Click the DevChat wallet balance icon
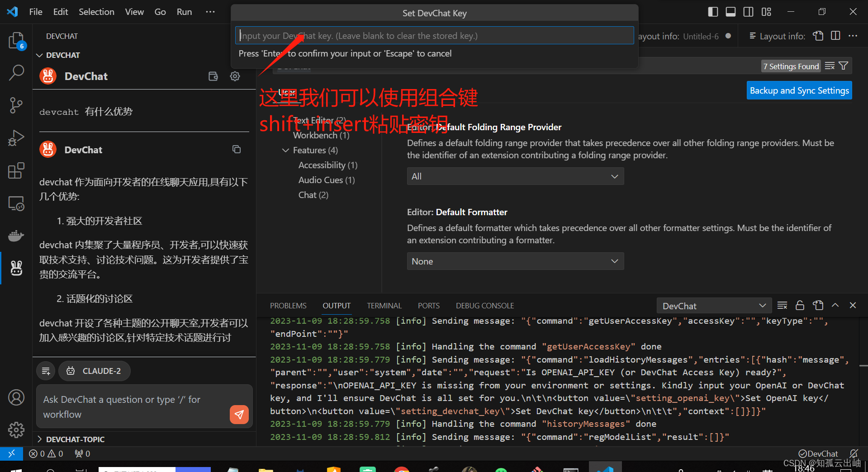Viewport: 868px width, 472px height. pos(213,76)
